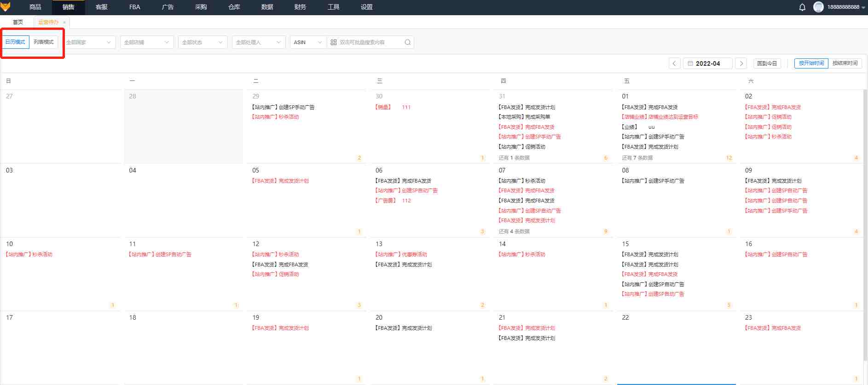868x385 pixels.
Task: Select calendar day 22 cell
Action: tap(677, 348)
